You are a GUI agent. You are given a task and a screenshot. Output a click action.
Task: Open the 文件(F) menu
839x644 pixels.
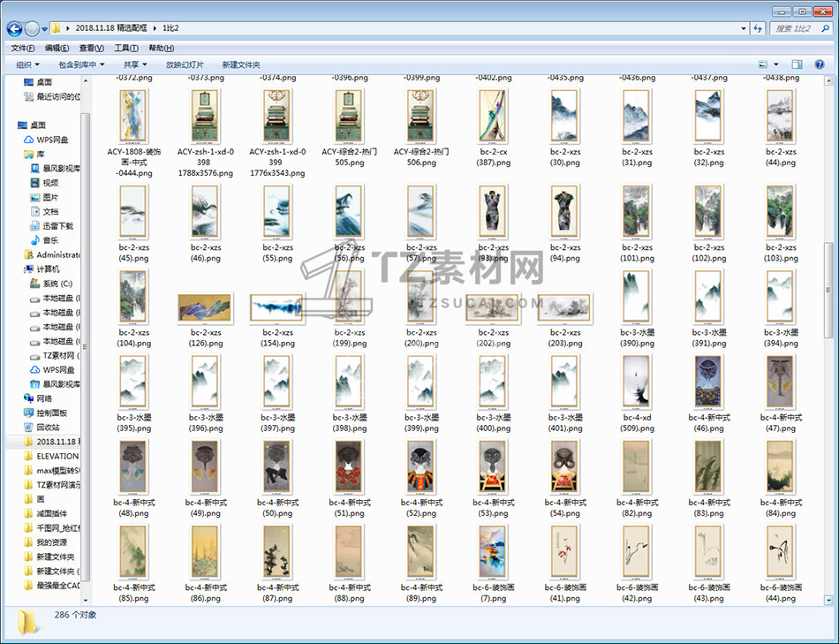[22, 48]
